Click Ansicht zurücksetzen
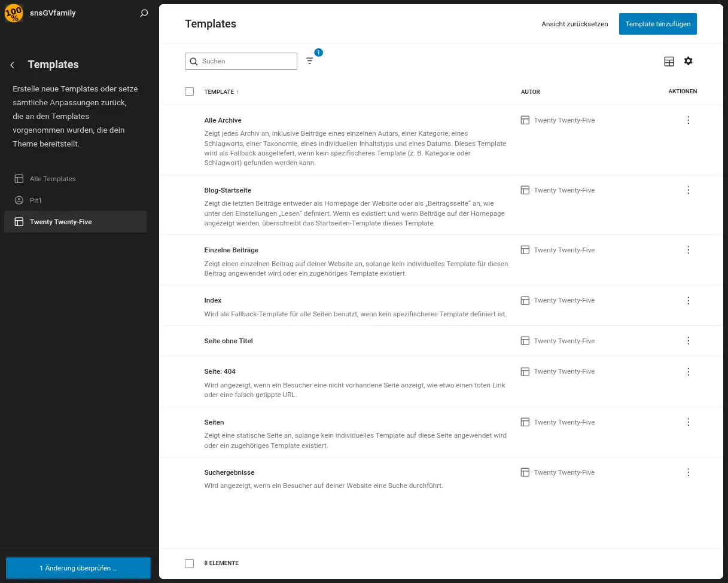Screen dimensions: 728x583 [575, 24]
